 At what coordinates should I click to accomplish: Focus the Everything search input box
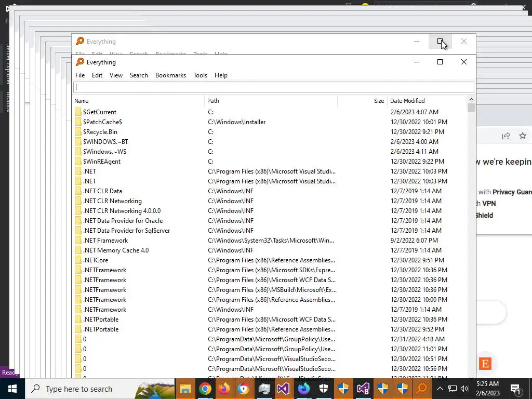click(274, 87)
